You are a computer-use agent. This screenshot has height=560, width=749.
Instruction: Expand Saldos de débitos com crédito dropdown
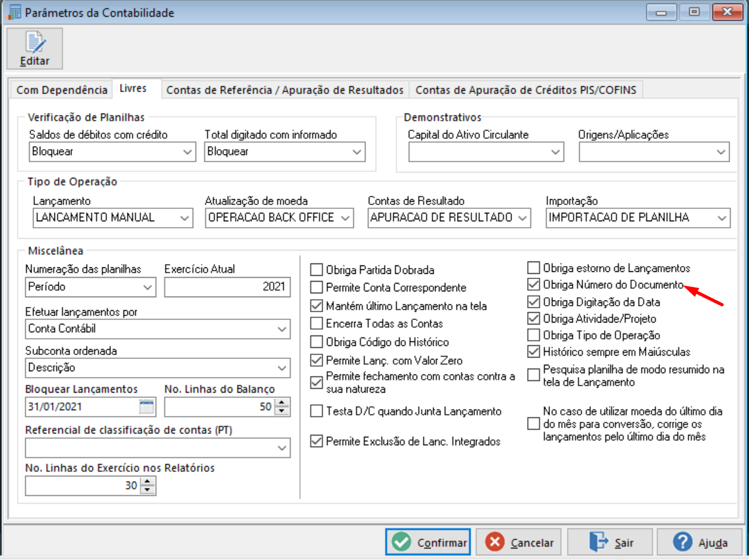click(187, 152)
